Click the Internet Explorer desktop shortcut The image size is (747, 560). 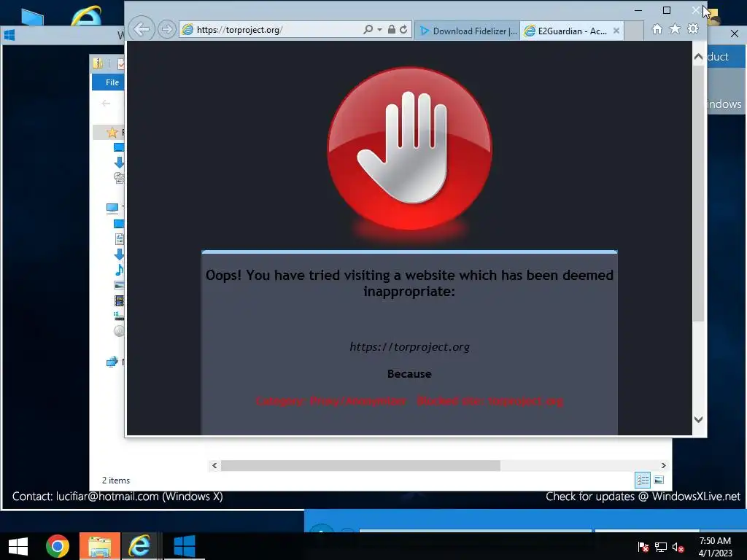pos(86,15)
